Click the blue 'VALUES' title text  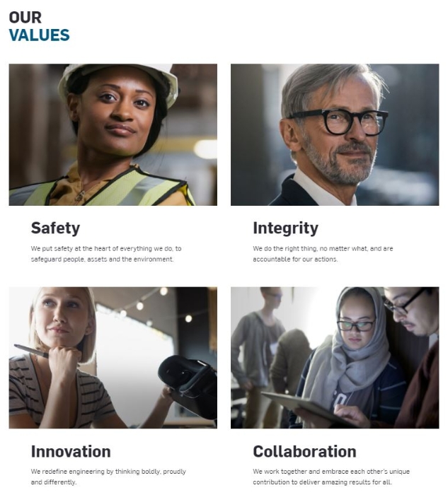(x=39, y=35)
